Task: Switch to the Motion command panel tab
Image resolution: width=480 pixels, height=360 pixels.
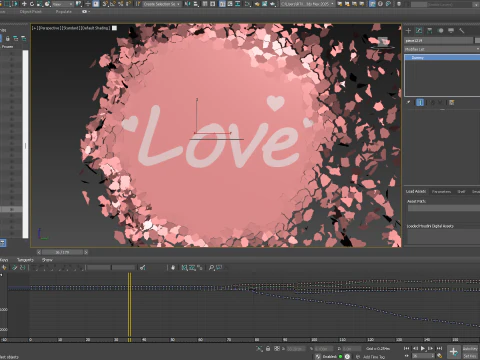Action: (440, 31)
